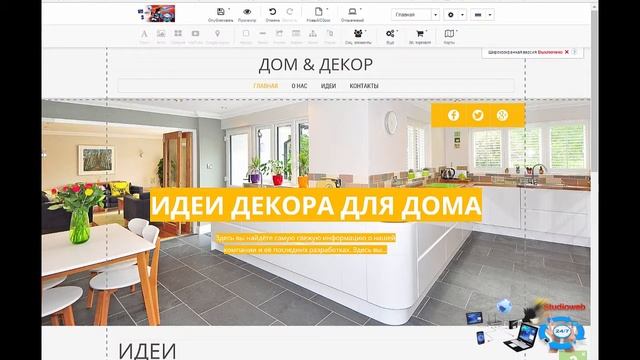Select the empty box element tool
Viewport: 640px width, 360px height.
pyautogui.click(x=246, y=33)
